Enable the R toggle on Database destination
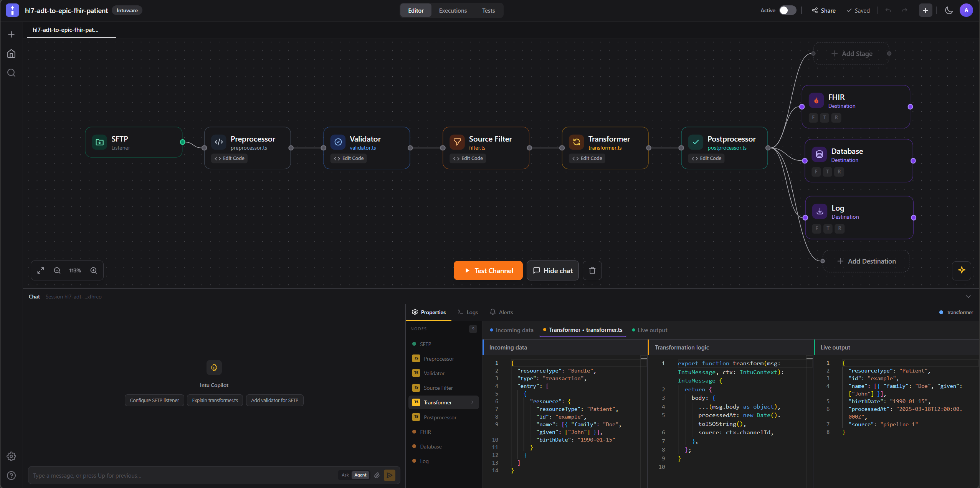 (x=839, y=171)
